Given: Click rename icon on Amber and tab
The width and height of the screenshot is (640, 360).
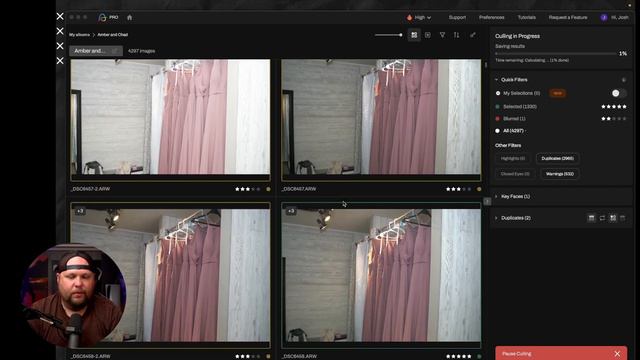Looking at the screenshot, I should 115,51.
